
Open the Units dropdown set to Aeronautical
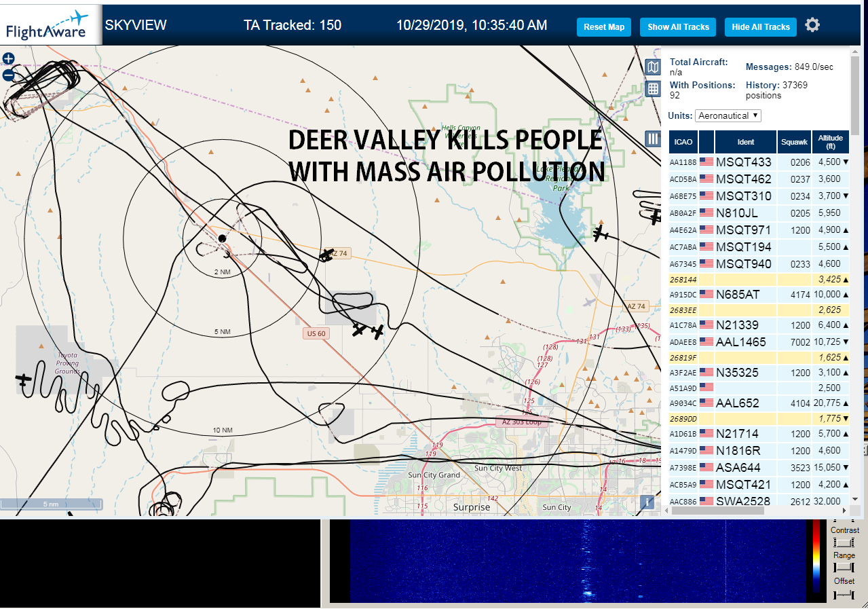[728, 116]
